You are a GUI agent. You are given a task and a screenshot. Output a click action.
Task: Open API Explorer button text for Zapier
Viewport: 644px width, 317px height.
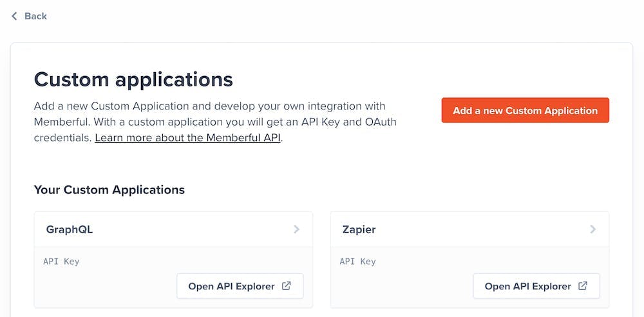click(x=527, y=286)
